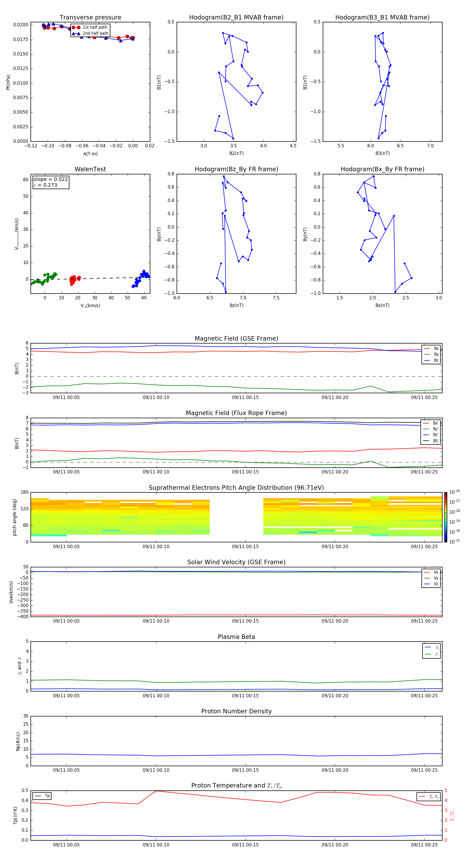Click the 'B3(nT)' x-axis label

click(382, 153)
